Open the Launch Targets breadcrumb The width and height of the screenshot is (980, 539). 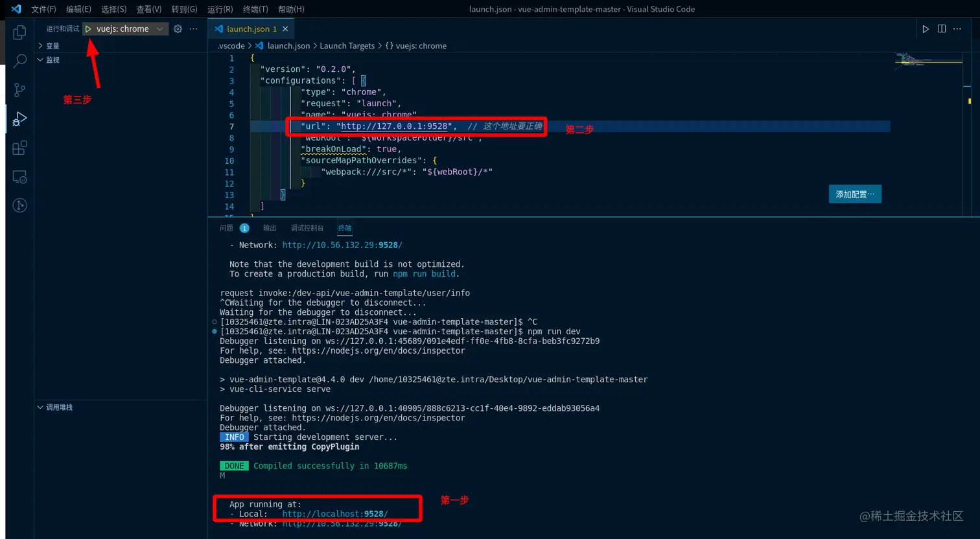(347, 46)
